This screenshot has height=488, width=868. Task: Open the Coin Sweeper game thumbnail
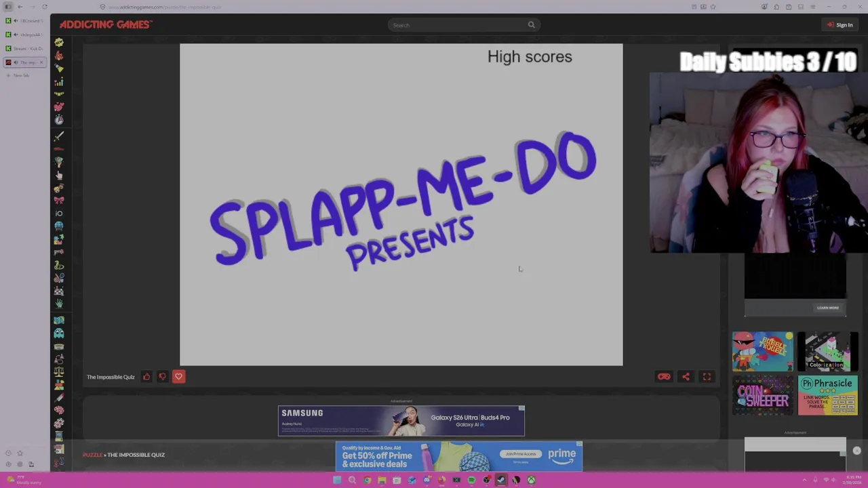coord(763,395)
